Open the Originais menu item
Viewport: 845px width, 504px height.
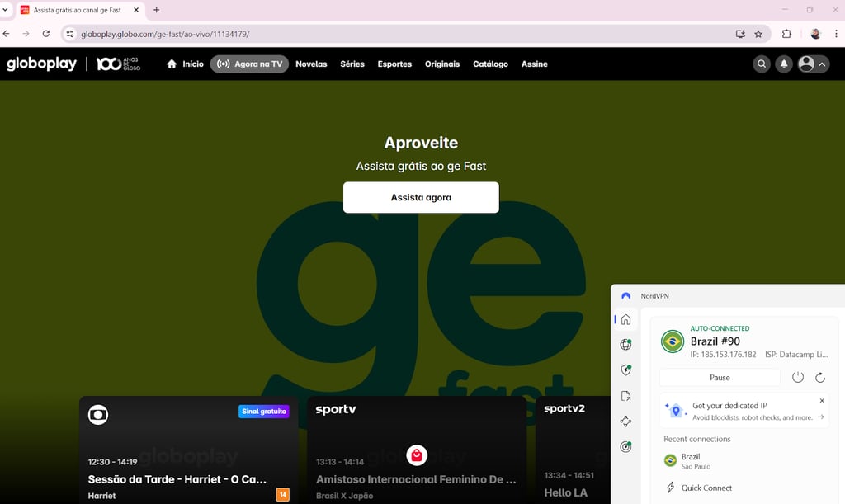pos(442,64)
